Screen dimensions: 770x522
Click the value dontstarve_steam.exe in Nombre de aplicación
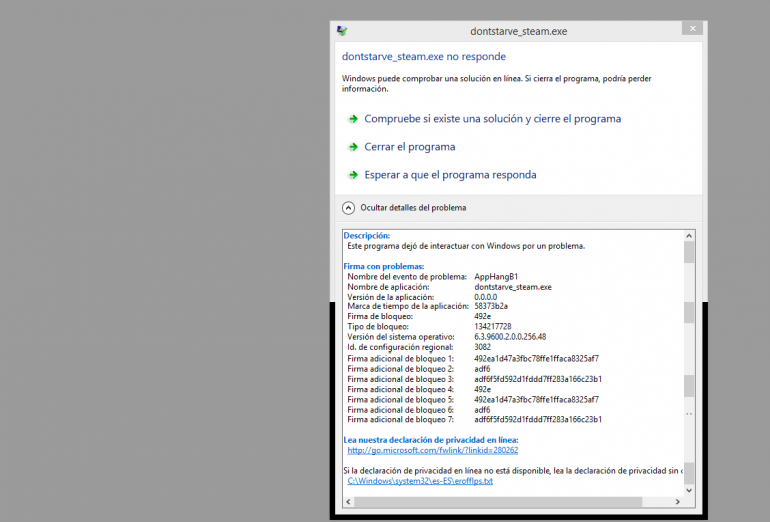point(513,287)
